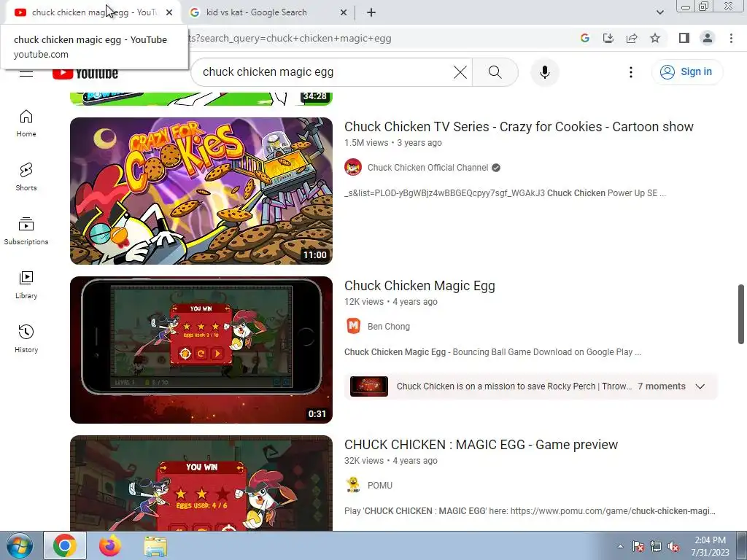Viewport: 747px width, 560px height.
Task: Open Shorts in sidebar
Action: coord(26,177)
